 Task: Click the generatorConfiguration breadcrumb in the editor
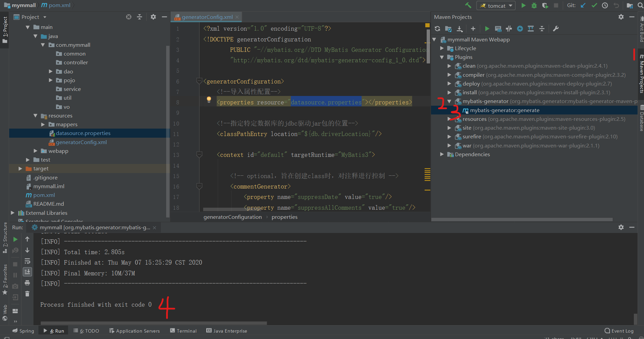pos(233,217)
